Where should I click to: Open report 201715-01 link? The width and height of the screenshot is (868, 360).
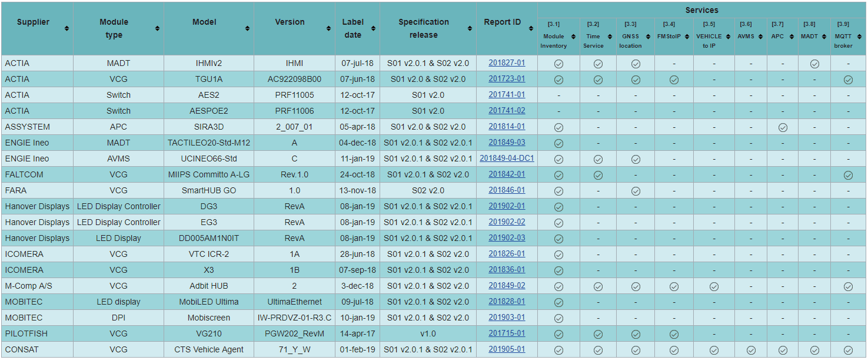coord(507,333)
